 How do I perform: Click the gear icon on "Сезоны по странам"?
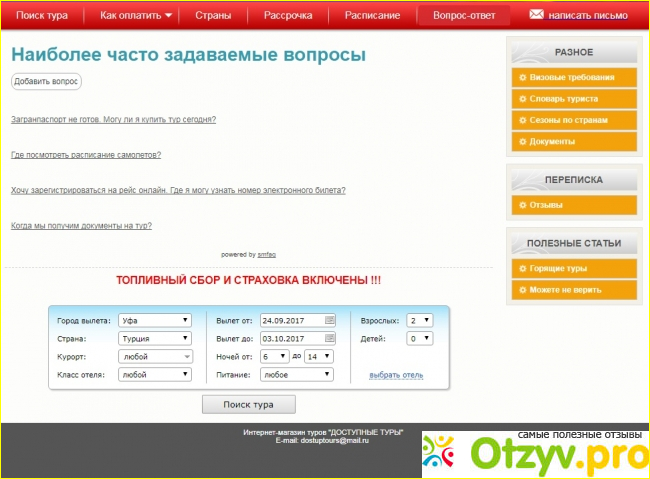pos(521,120)
